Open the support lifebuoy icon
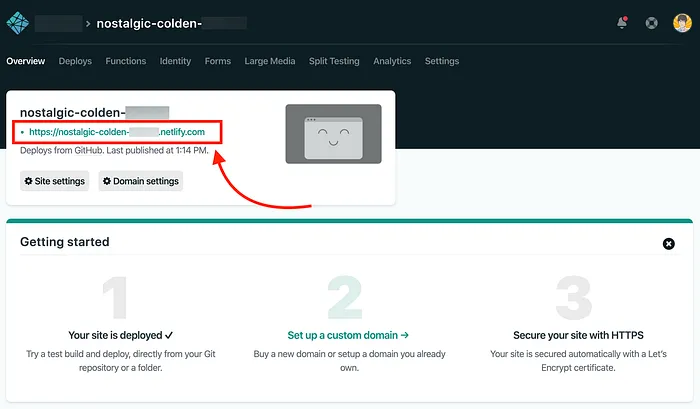The height and width of the screenshot is (409, 700). coord(651,23)
